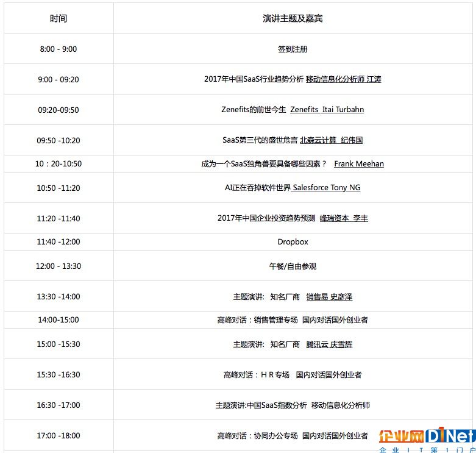Select the 17:00 -18:00 time cell

tap(59, 435)
